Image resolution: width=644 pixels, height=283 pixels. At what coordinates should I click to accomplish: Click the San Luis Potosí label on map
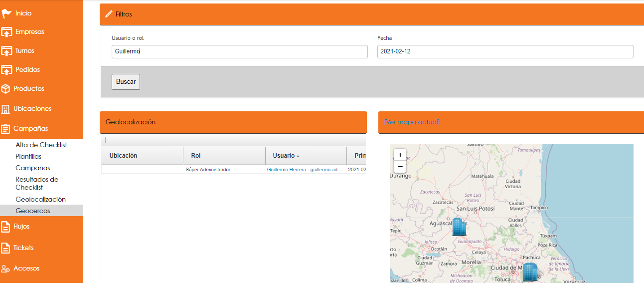(476, 209)
